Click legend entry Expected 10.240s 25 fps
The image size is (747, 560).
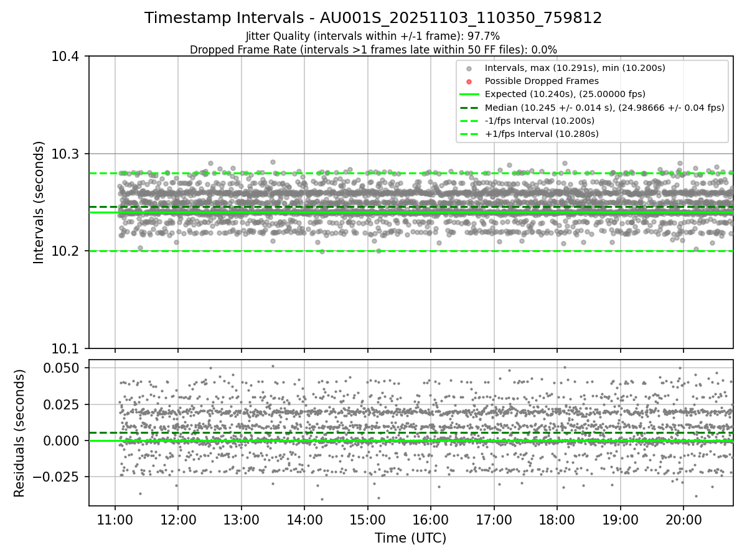[x=565, y=94]
